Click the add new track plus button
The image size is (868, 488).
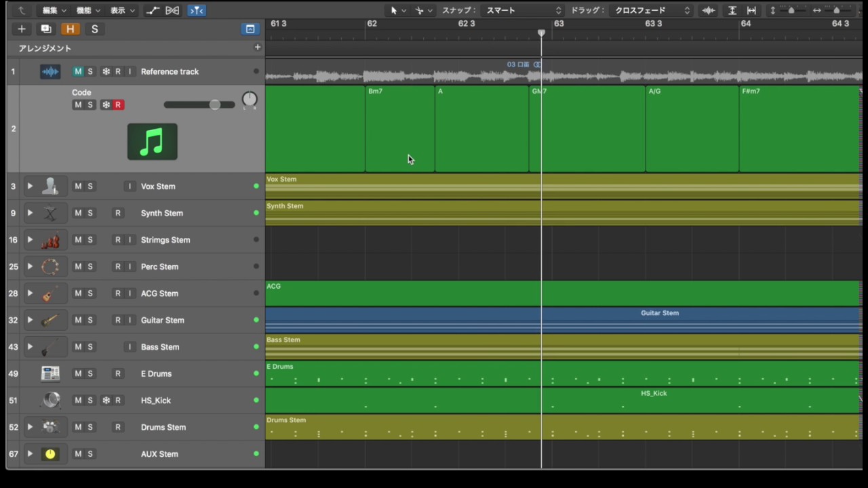(x=22, y=29)
